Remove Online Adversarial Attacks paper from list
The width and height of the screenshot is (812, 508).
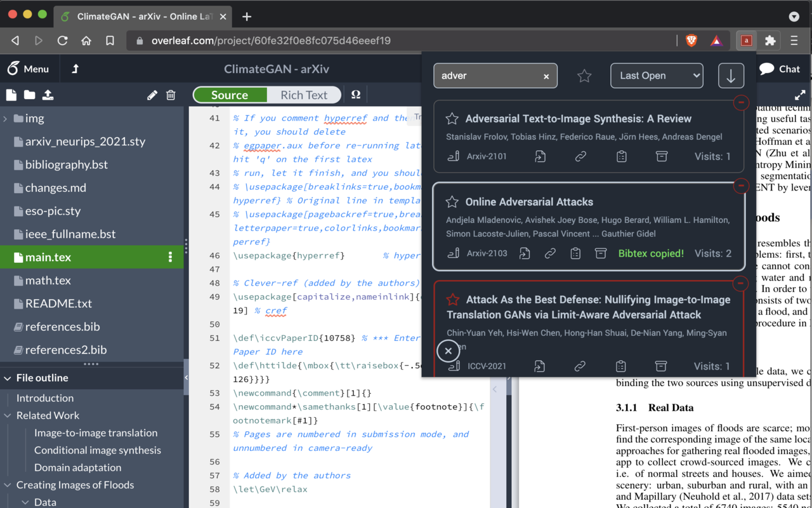pos(740,185)
